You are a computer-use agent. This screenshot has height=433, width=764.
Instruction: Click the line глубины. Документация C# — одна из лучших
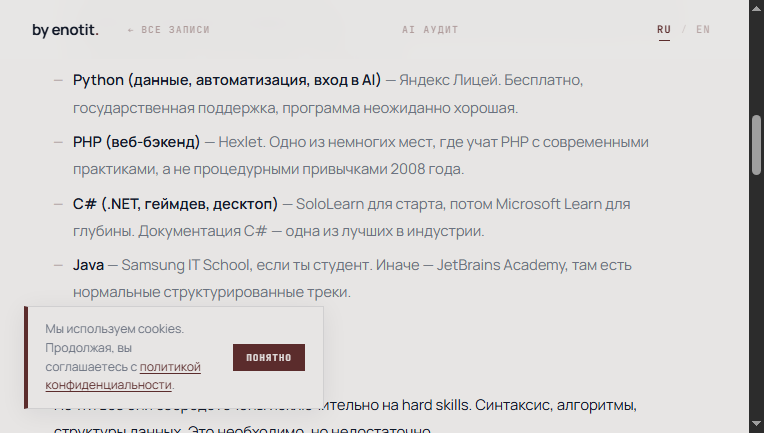coord(279,231)
